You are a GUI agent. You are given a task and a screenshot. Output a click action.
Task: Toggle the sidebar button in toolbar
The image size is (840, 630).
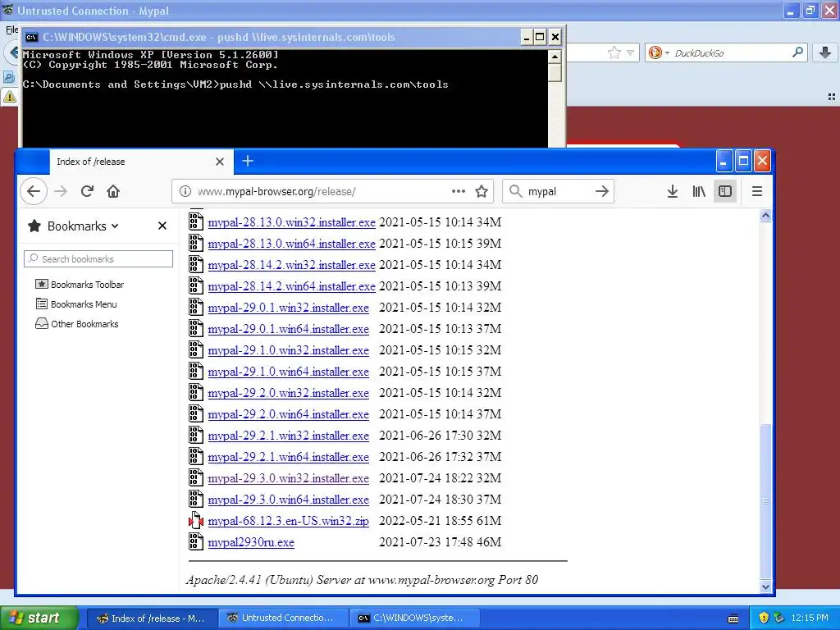tap(725, 191)
